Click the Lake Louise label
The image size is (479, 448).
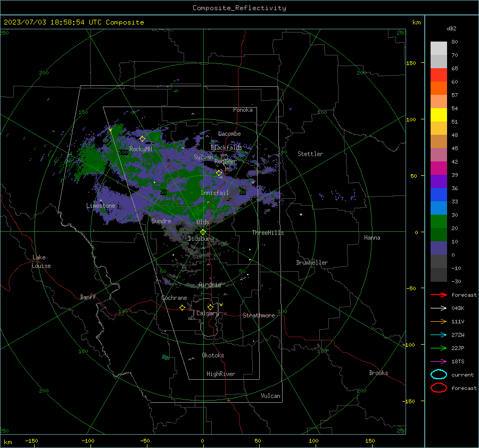[41, 262]
